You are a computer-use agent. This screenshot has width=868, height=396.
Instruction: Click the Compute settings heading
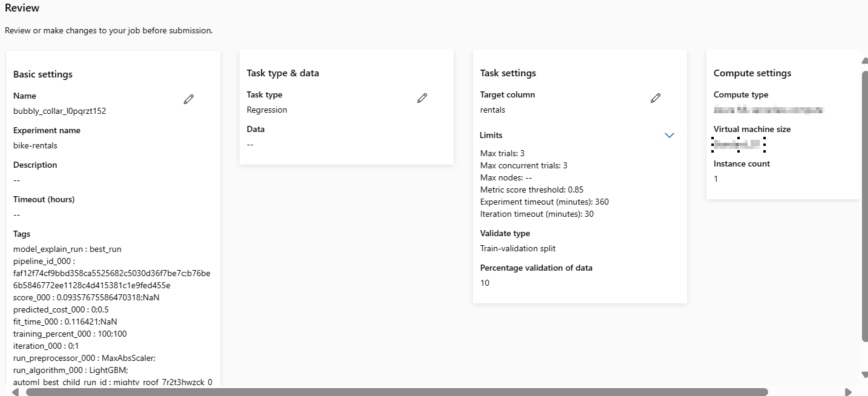(x=752, y=73)
